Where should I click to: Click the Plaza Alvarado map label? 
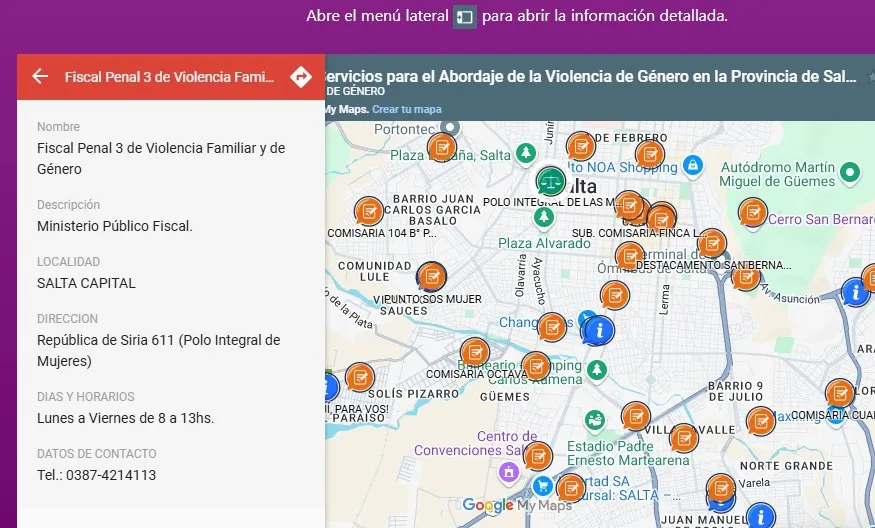544,243
